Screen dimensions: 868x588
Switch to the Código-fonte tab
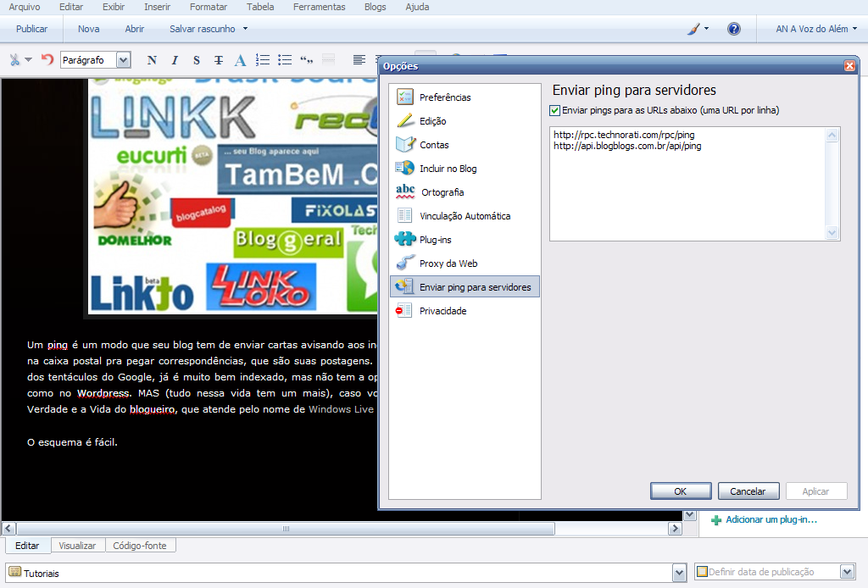[x=140, y=546]
